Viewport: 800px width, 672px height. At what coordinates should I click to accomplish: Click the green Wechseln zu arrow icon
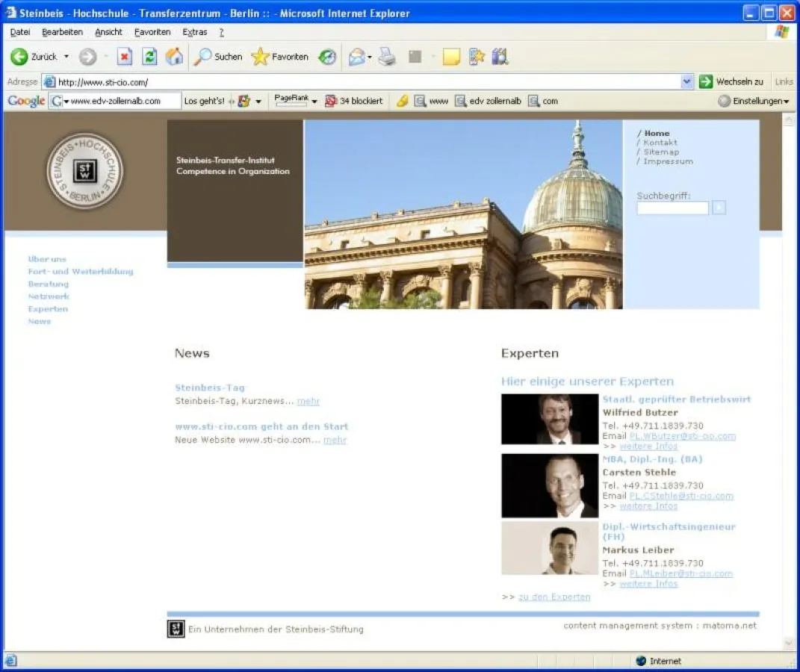click(x=705, y=81)
